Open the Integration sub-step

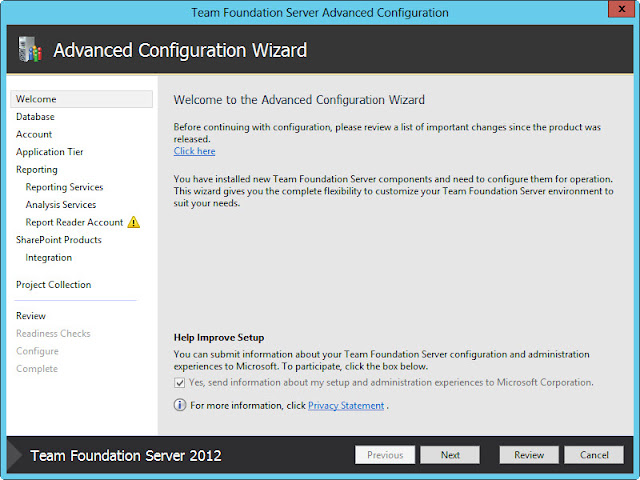[x=49, y=258]
